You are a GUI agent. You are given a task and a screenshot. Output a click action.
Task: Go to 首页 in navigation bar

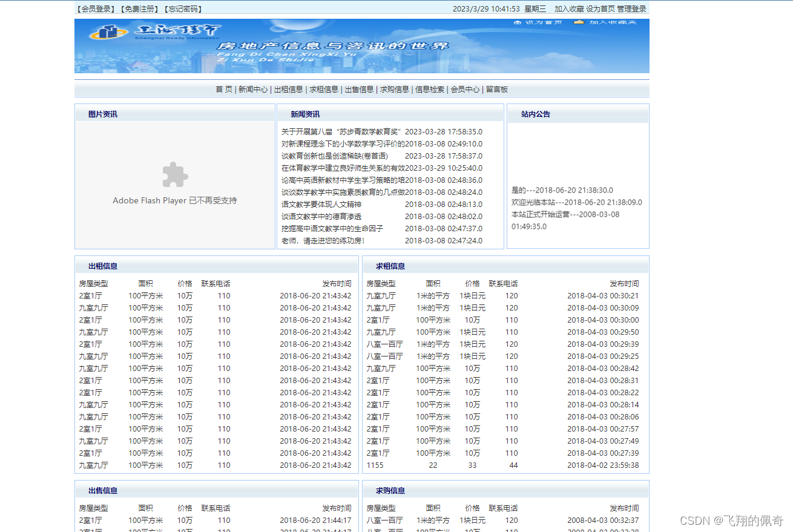point(223,90)
